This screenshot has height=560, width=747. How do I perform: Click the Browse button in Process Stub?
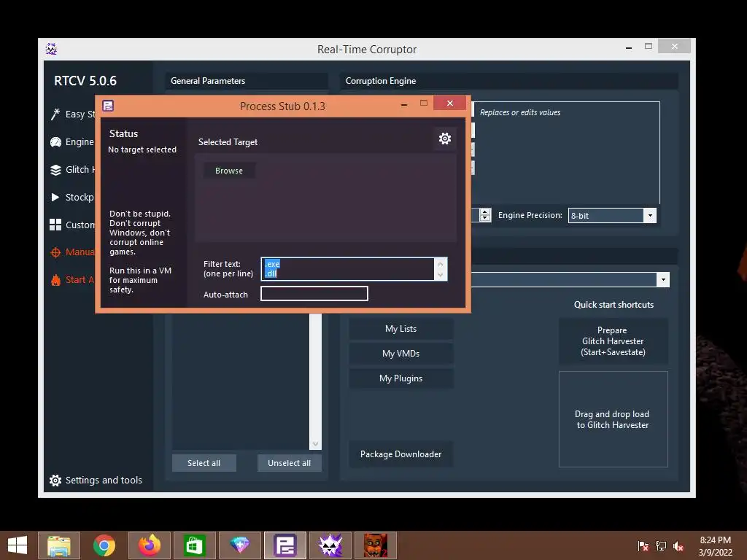coord(228,171)
